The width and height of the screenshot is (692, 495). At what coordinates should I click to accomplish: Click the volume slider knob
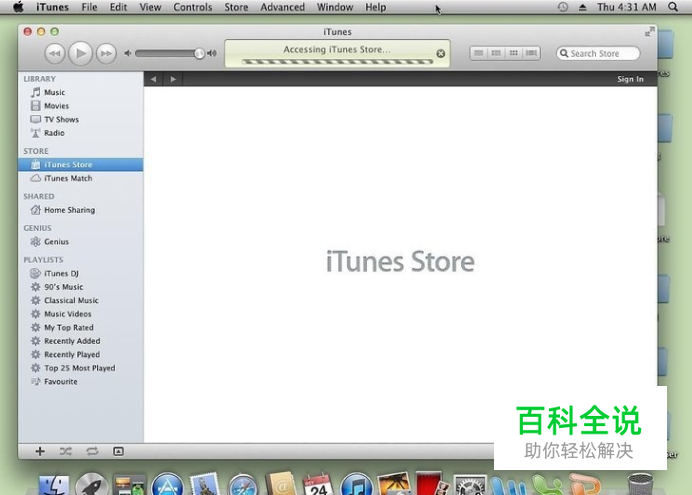[199, 53]
